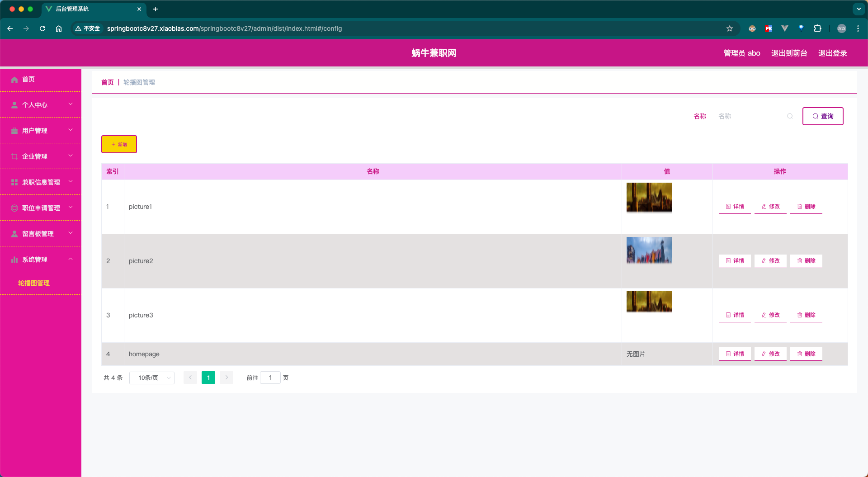Click the 查询 search button
868x477 pixels.
pos(823,116)
